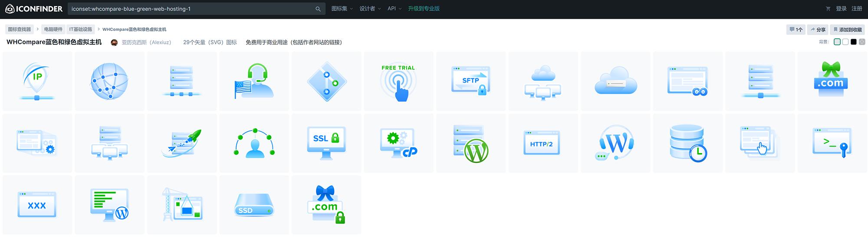Open the shopping cart icon
Image resolution: width=868 pixels, height=240 pixels.
[x=828, y=9]
